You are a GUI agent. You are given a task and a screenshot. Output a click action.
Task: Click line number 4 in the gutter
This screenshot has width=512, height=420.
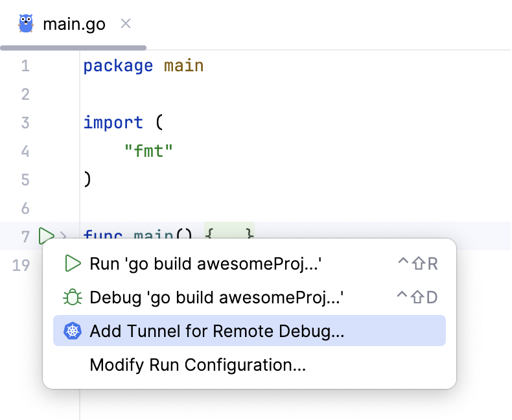point(25,151)
